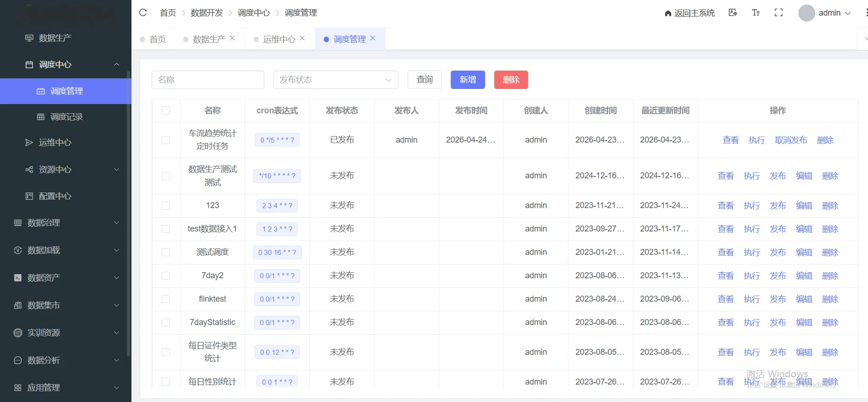Expand the 数据治理 menu chevron
The image size is (868, 402).
116,223
